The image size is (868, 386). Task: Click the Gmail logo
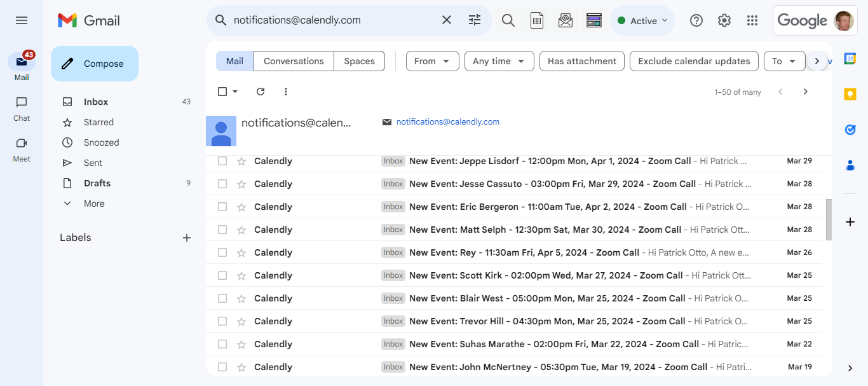tap(89, 20)
